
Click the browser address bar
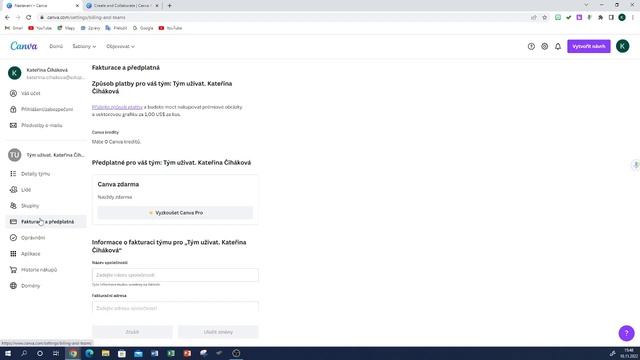pyautogui.click(x=282, y=18)
